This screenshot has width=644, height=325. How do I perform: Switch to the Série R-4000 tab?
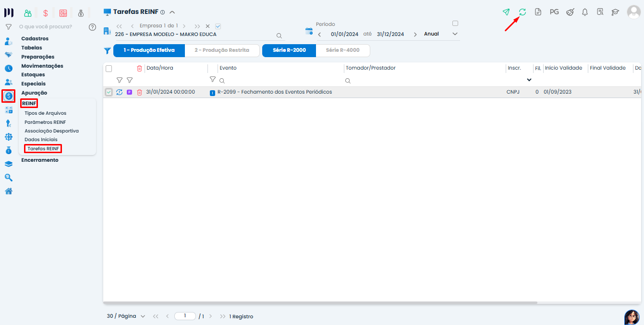coord(342,50)
